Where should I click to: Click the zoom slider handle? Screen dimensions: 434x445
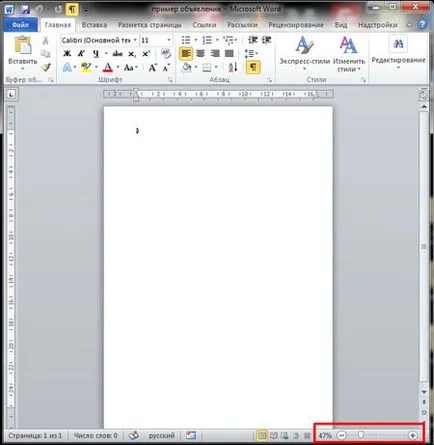point(361,435)
